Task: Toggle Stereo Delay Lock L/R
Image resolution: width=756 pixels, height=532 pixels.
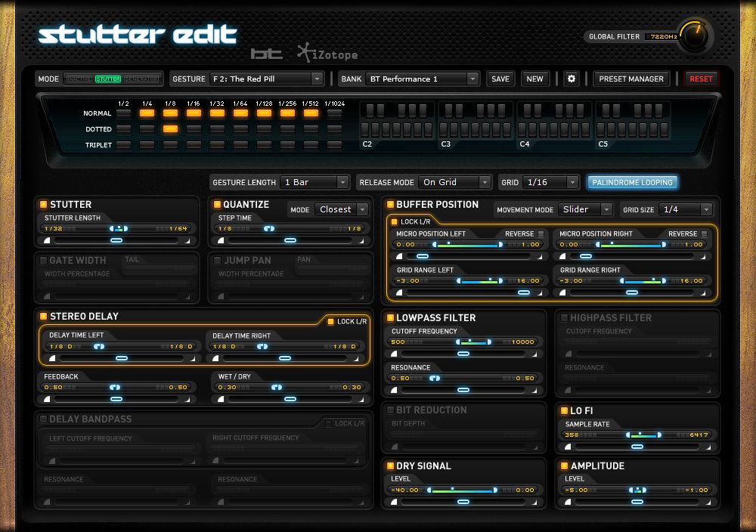Action: point(331,321)
